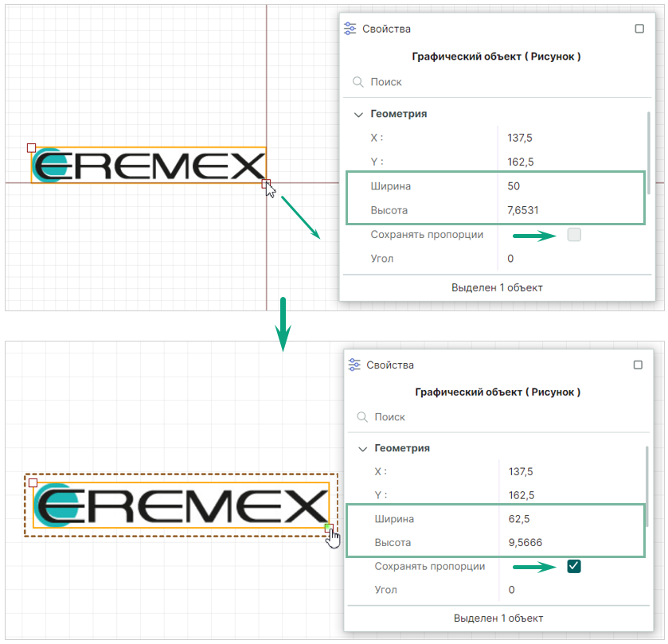Image resolution: width=668 pixels, height=644 pixels.
Task: Click the Угол field below the checked checkbox
Action: 569,590
